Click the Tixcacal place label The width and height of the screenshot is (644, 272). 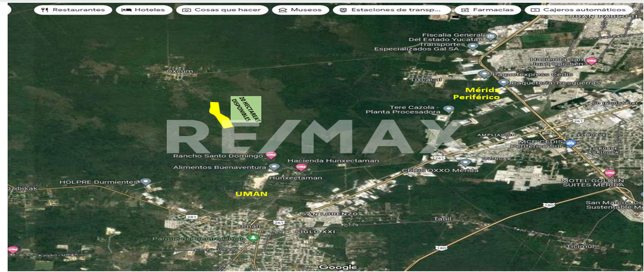[426, 79]
